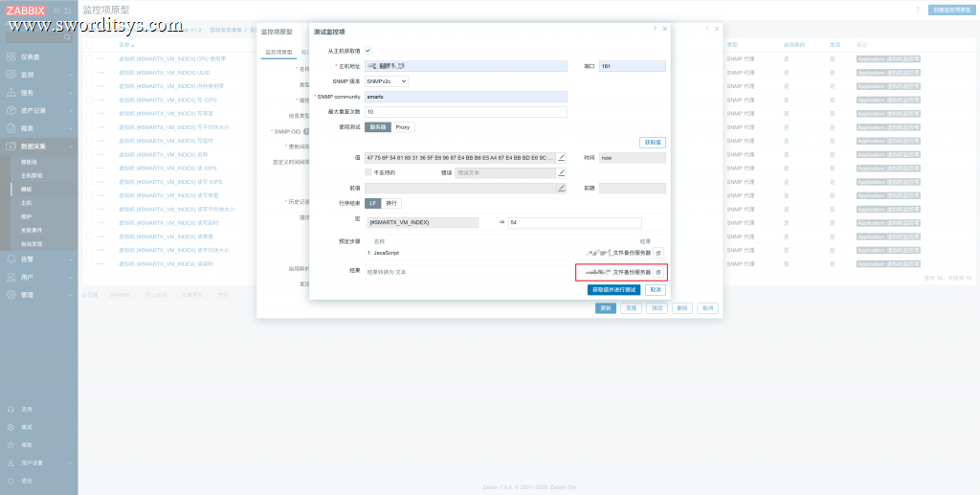Click 创建监控项原型 button at top right
The height and width of the screenshot is (495, 980).
[x=952, y=10]
